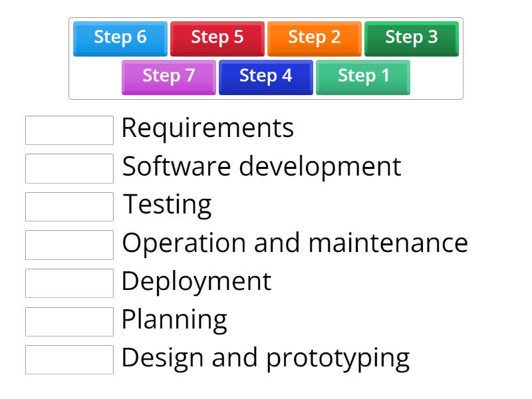The width and height of the screenshot is (532, 399).
Task: Choose the dark green Step 3 tile
Action: click(411, 39)
